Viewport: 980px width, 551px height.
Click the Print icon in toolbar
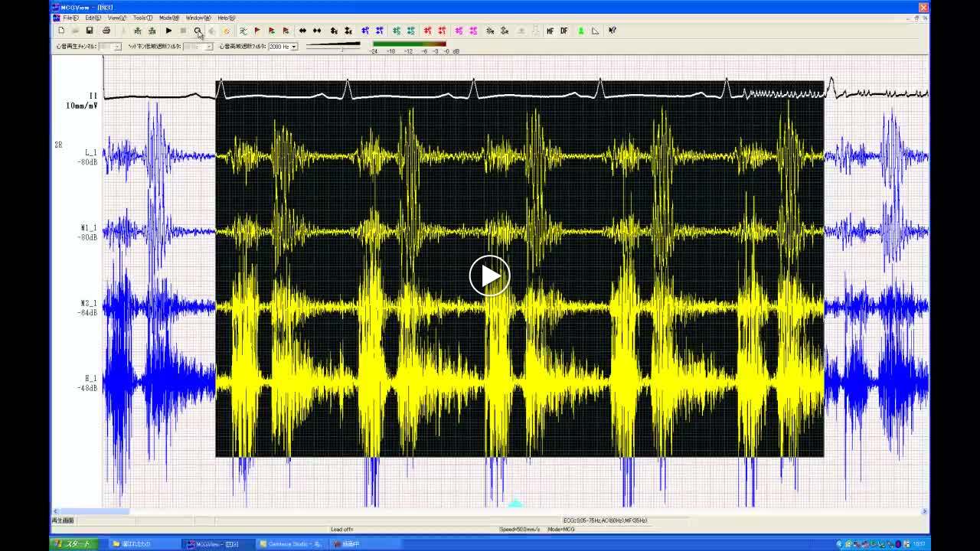click(106, 31)
